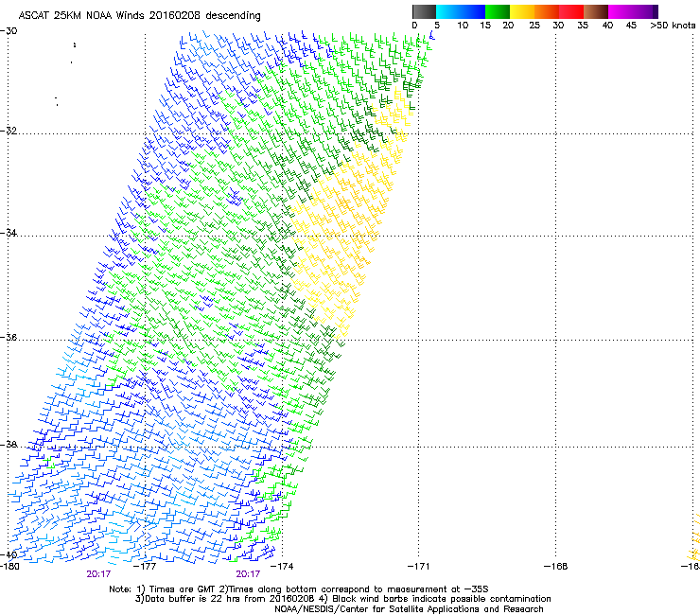Click the longitude label '-168'
Image resolution: width=700 pixels, height=615 pixels.
[556, 567]
